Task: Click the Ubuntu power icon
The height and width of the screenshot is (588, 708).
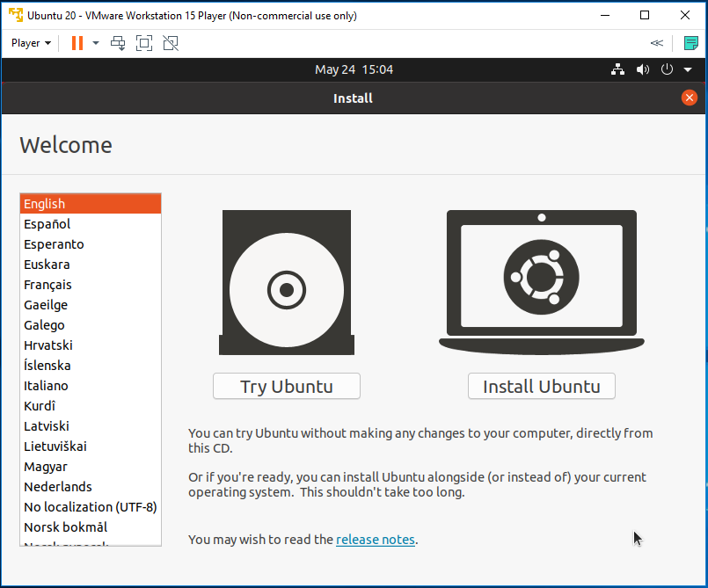Action: 667,69
